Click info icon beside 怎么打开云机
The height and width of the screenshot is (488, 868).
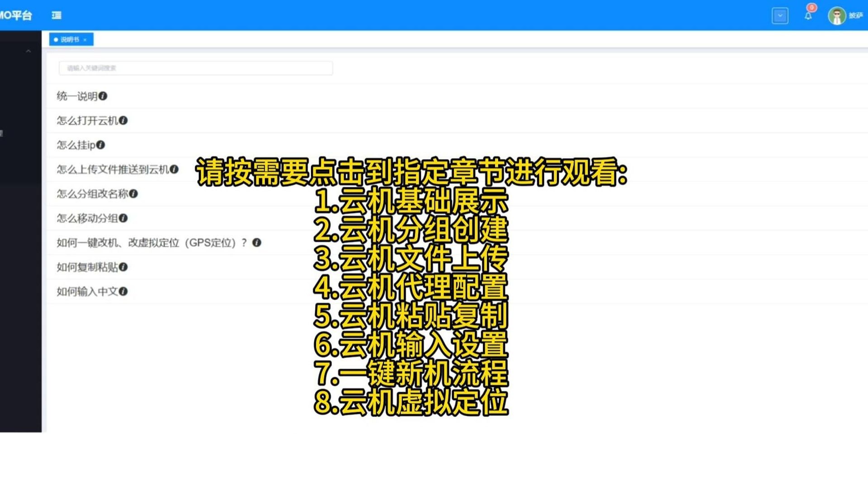123,121
